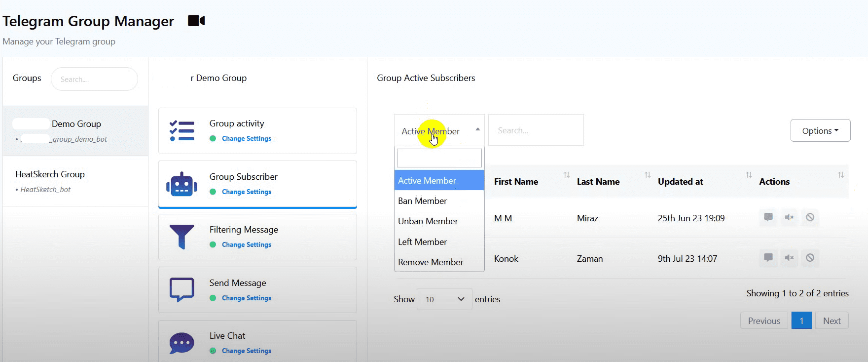
Task: Open Change Settings under Group activity
Action: [246, 139]
